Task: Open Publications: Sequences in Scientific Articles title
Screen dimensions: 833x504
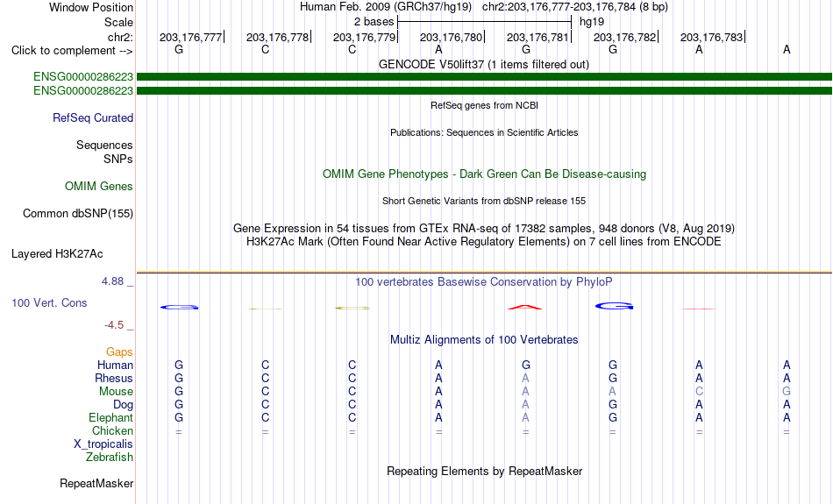Action: 484,132
